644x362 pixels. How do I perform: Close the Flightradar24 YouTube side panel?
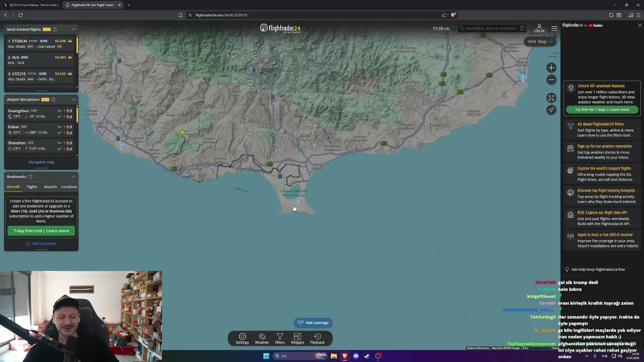[639, 25]
